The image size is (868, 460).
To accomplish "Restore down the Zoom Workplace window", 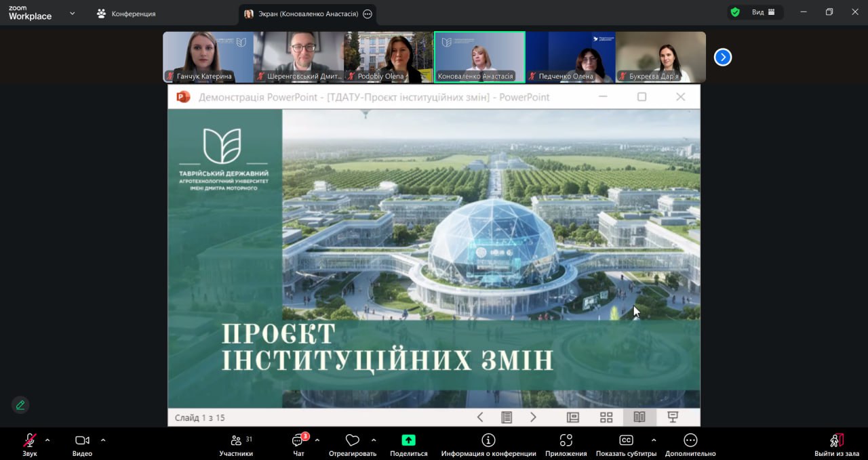I will 829,12.
